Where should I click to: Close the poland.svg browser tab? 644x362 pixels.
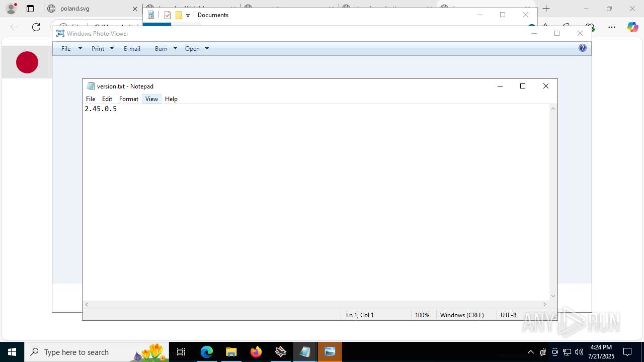coord(135,9)
